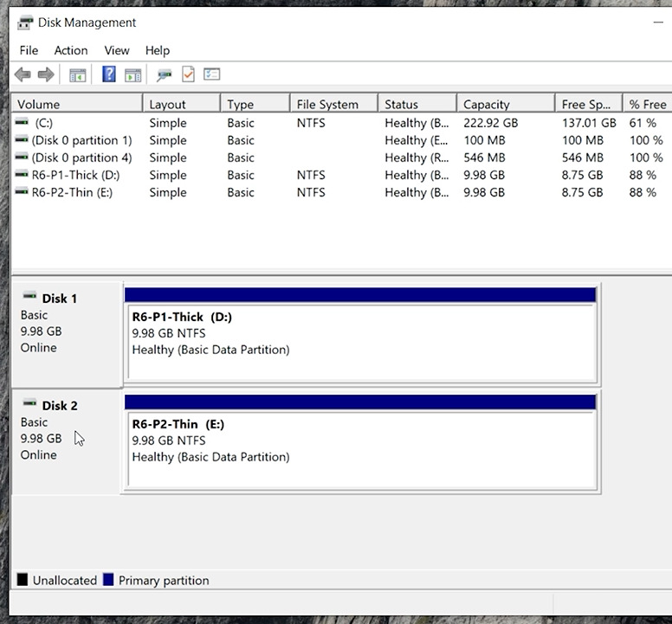This screenshot has height=624, width=672.
Task: Click the Primary partition legend label
Action: [164, 581]
